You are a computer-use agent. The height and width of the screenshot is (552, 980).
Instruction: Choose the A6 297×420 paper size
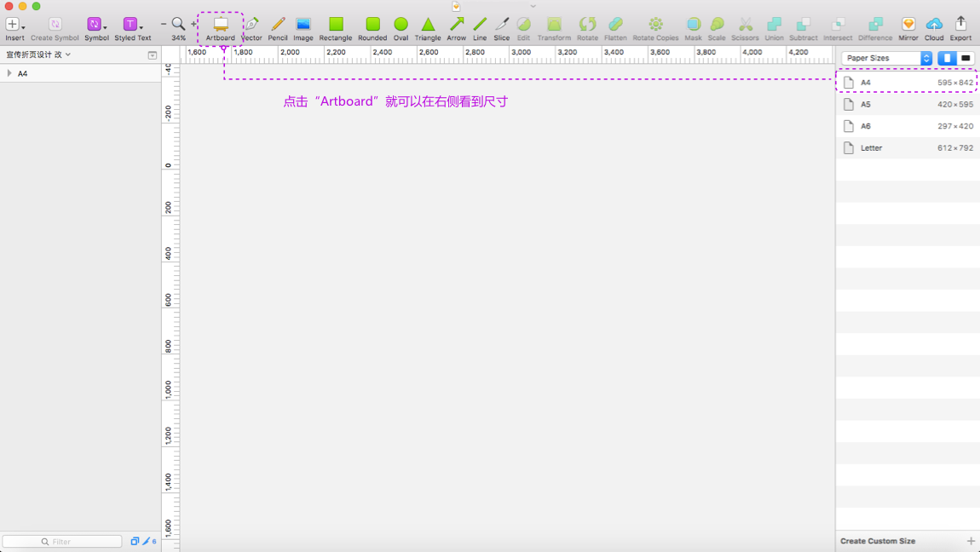pos(908,126)
